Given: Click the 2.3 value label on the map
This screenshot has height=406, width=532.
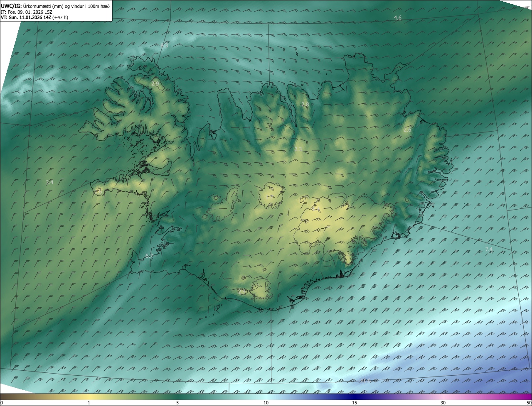Looking at the screenshot, I should tap(298, 149).
